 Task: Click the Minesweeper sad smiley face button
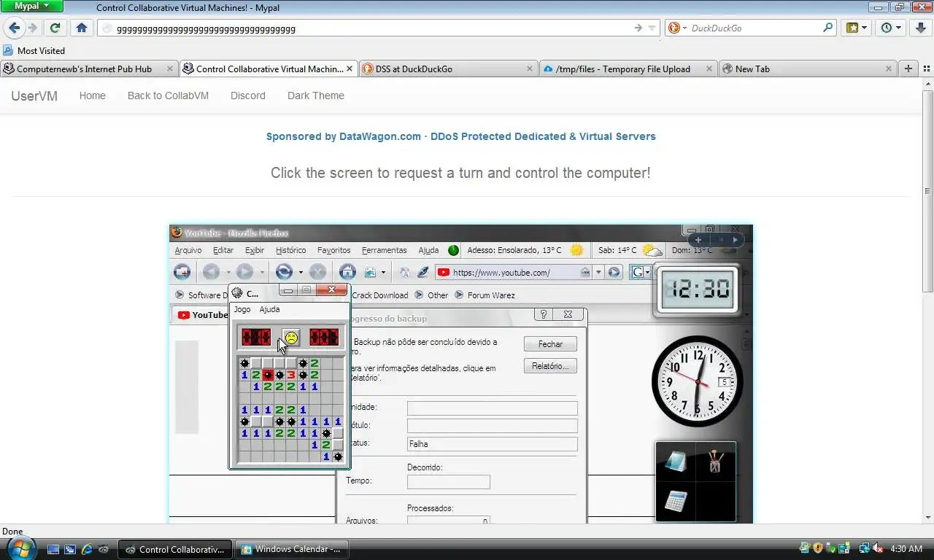291,338
